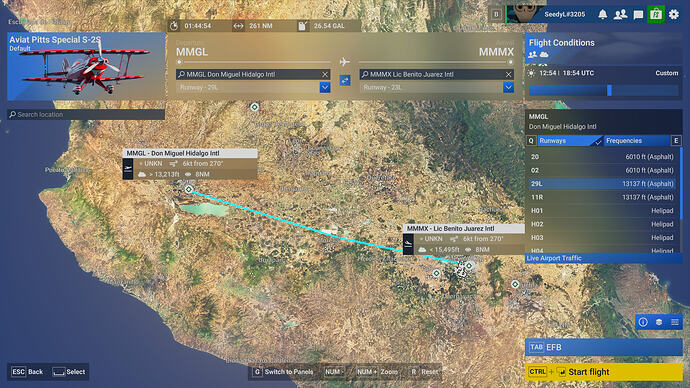
Task: Select runway 29L in the list
Action: click(x=602, y=184)
